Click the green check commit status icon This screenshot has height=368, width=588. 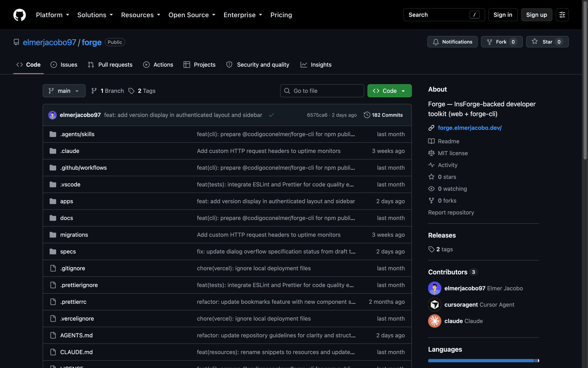point(271,115)
